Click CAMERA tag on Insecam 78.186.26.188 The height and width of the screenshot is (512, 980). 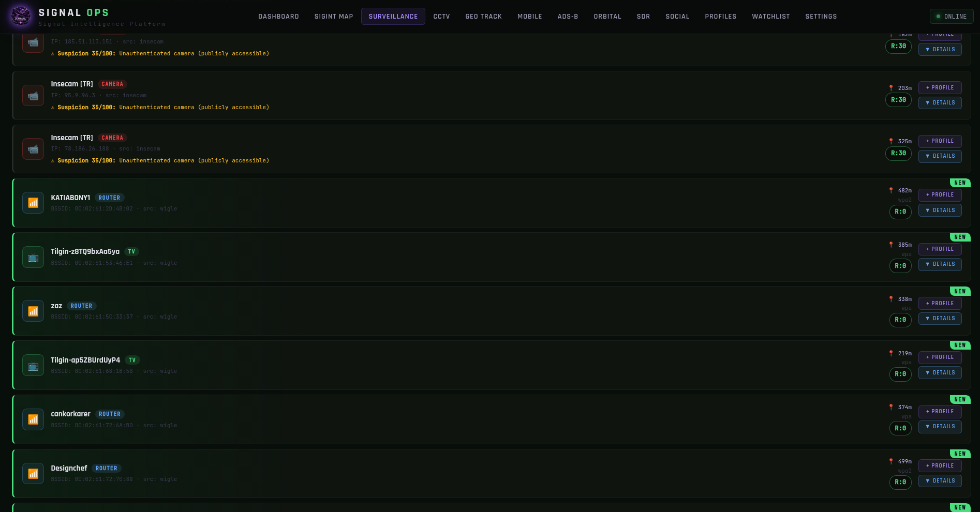[x=112, y=138]
